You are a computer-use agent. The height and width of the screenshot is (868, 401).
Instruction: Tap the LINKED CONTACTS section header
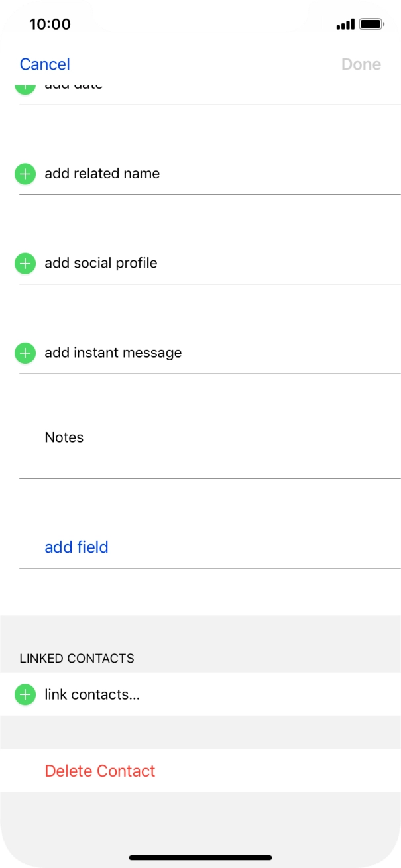point(76,658)
